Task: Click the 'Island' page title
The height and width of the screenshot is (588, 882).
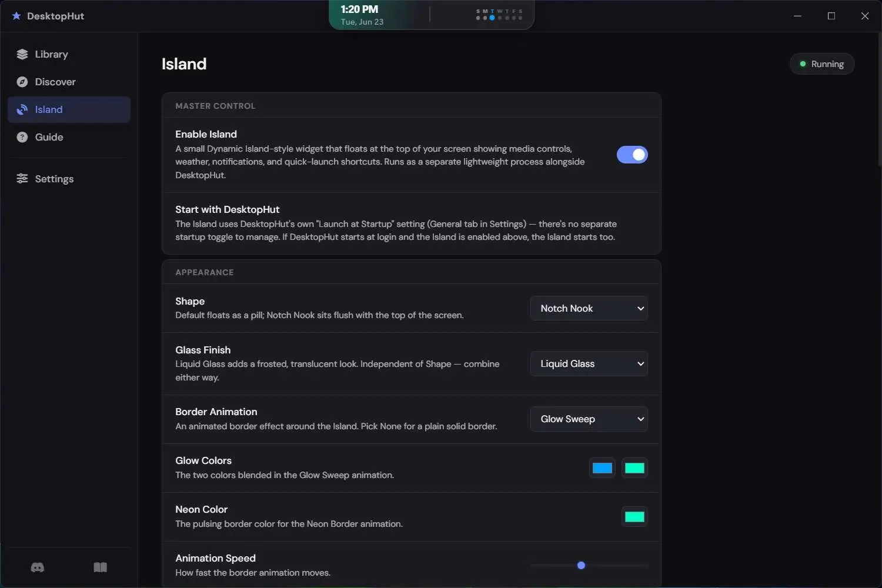Action: (184, 64)
